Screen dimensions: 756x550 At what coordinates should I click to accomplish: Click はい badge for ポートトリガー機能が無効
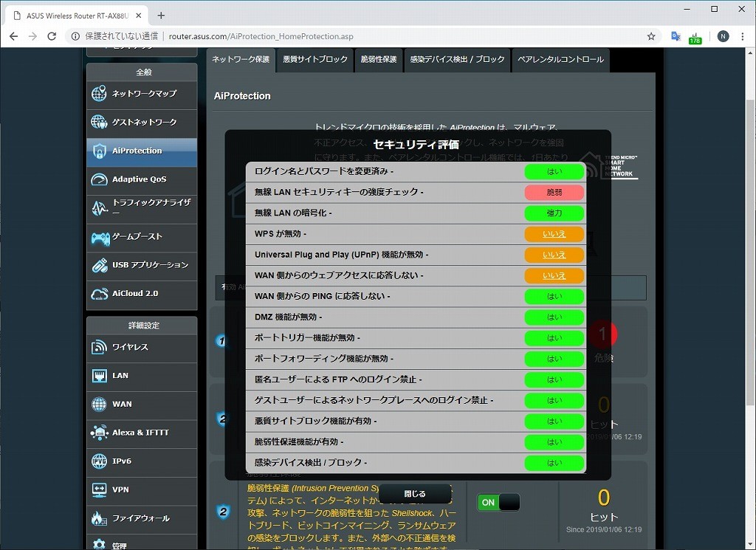point(554,338)
